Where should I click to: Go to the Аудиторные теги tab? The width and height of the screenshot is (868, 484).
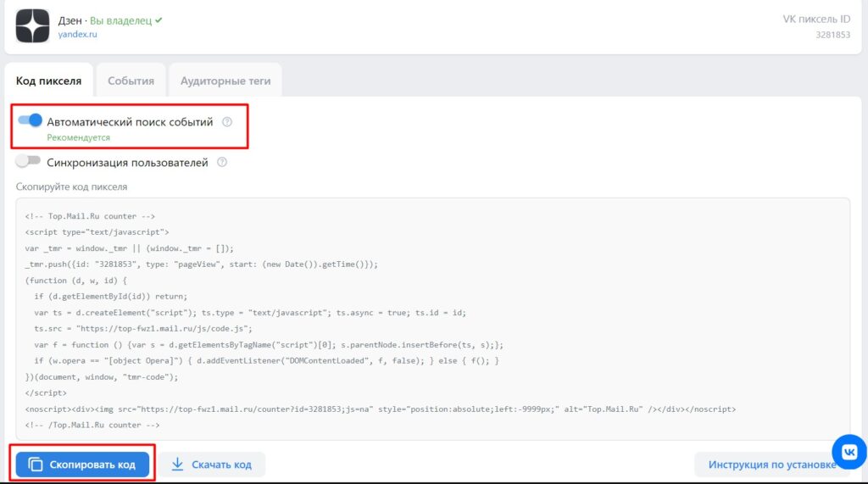225,81
